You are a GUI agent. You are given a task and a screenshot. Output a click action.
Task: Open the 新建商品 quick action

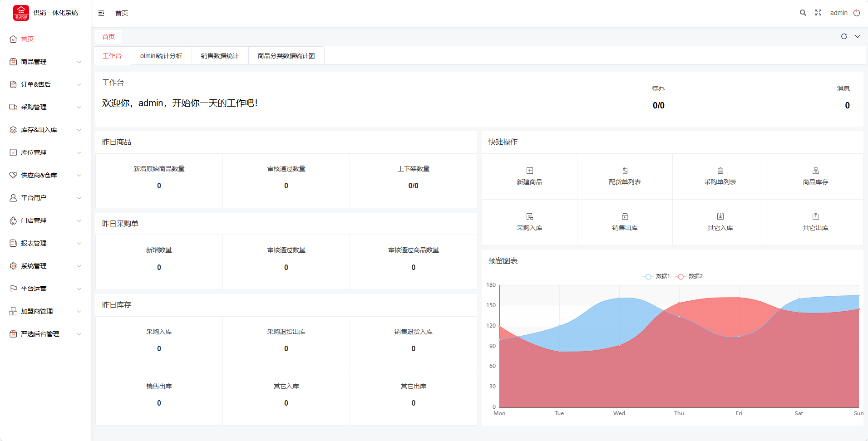pos(529,176)
